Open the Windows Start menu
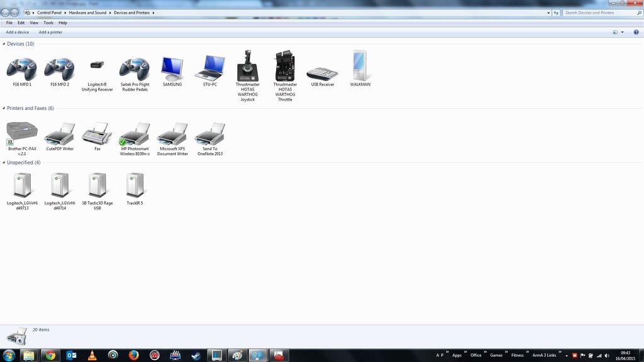This screenshot has height=362, width=644. [x=9, y=355]
